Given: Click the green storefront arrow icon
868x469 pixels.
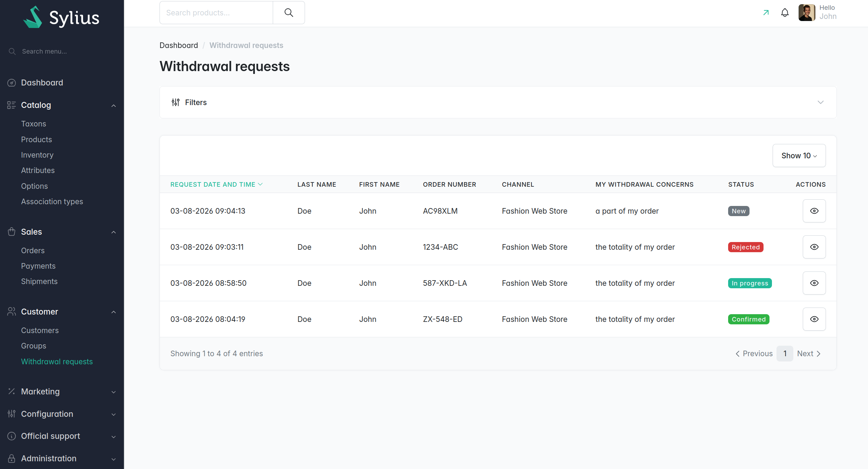Looking at the screenshot, I should [x=766, y=13].
